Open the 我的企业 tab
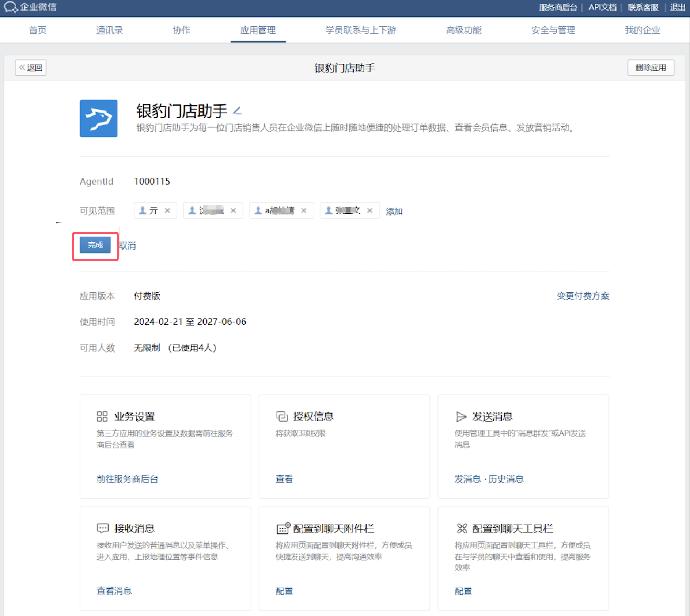690x616 pixels. (x=642, y=30)
